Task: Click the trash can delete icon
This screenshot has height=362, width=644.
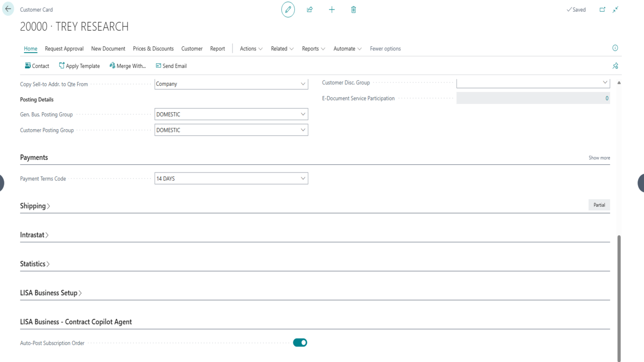Action: coord(354,10)
